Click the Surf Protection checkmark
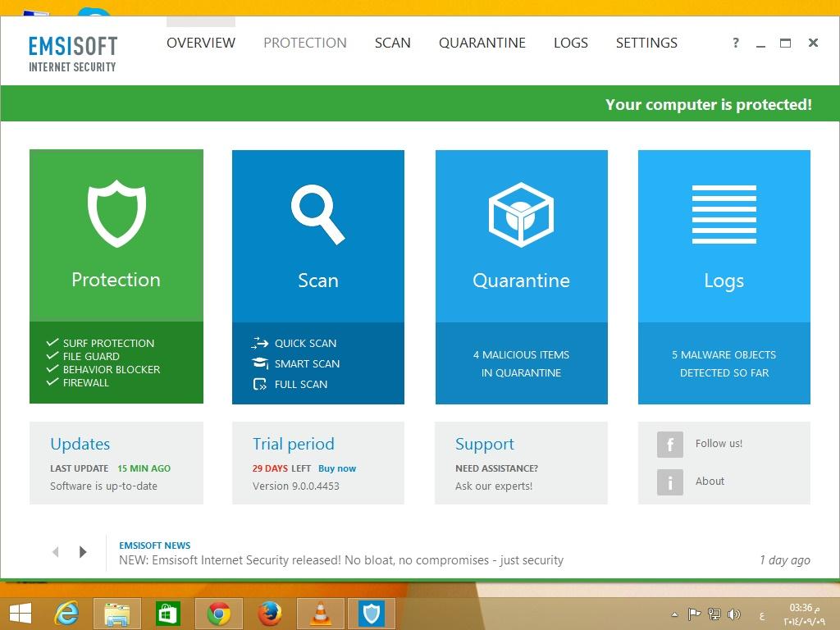 click(52, 343)
